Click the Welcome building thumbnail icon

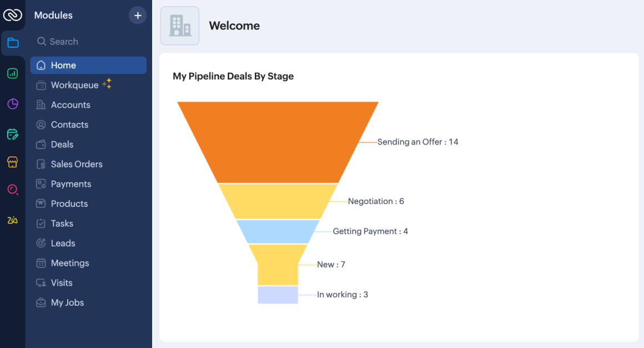pos(180,26)
